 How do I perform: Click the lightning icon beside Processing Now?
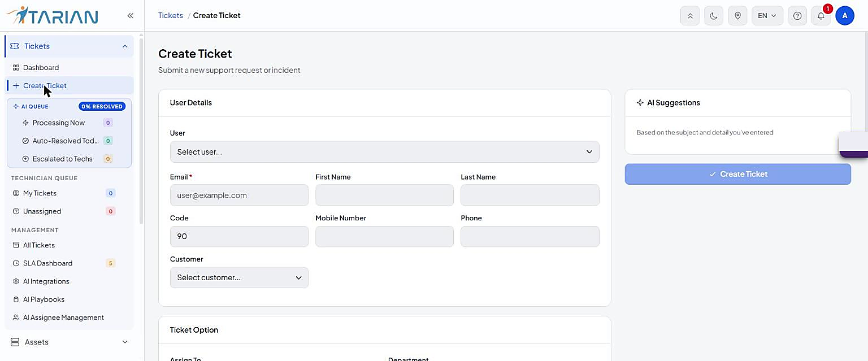(x=25, y=123)
